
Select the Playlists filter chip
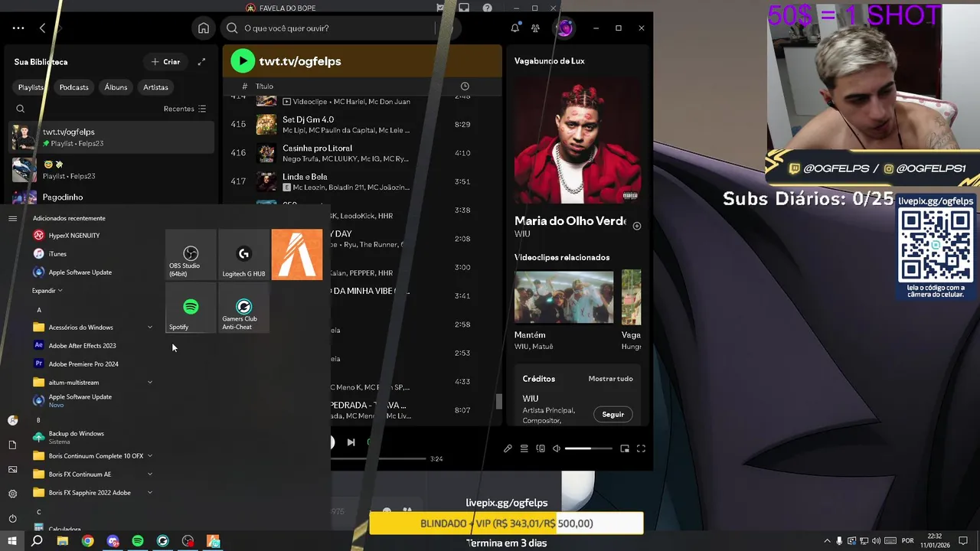[x=31, y=87]
